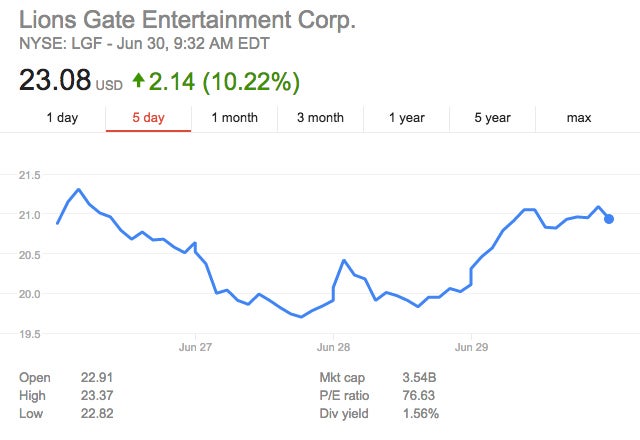The image size is (640, 440).
Task: Select the 1 day range tab
Action: coord(62,118)
